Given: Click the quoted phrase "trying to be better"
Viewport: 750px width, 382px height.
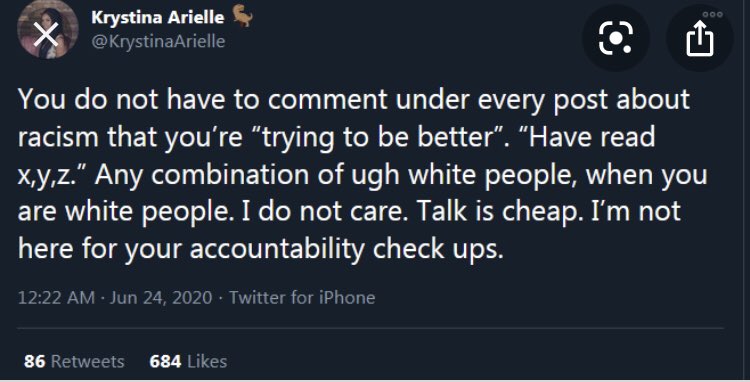Looking at the screenshot, I should click(375, 139).
